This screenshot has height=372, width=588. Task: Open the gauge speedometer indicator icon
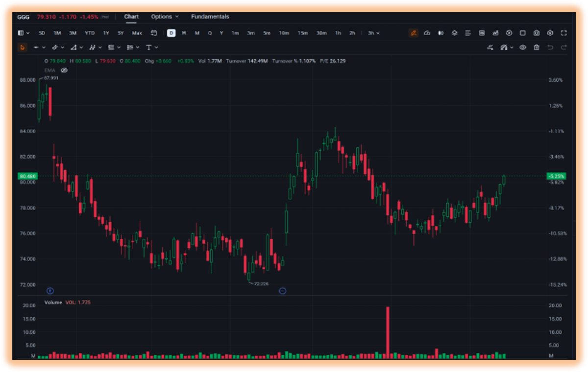pos(427,33)
